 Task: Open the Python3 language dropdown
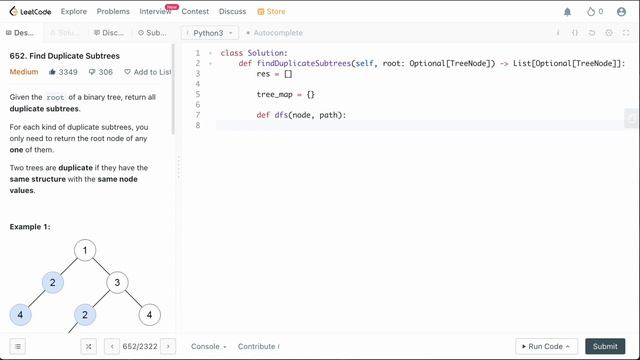tap(210, 33)
